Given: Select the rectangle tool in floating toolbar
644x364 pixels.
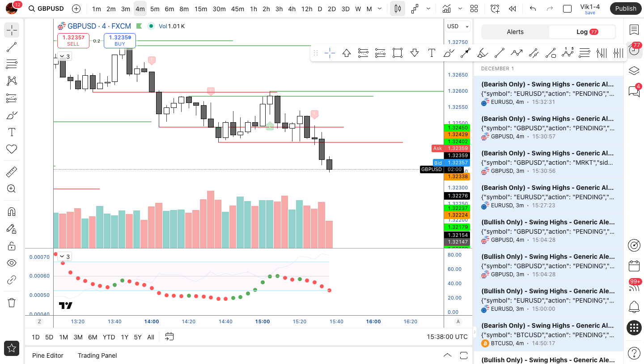Looking at the screenshot, I should 398,53.
